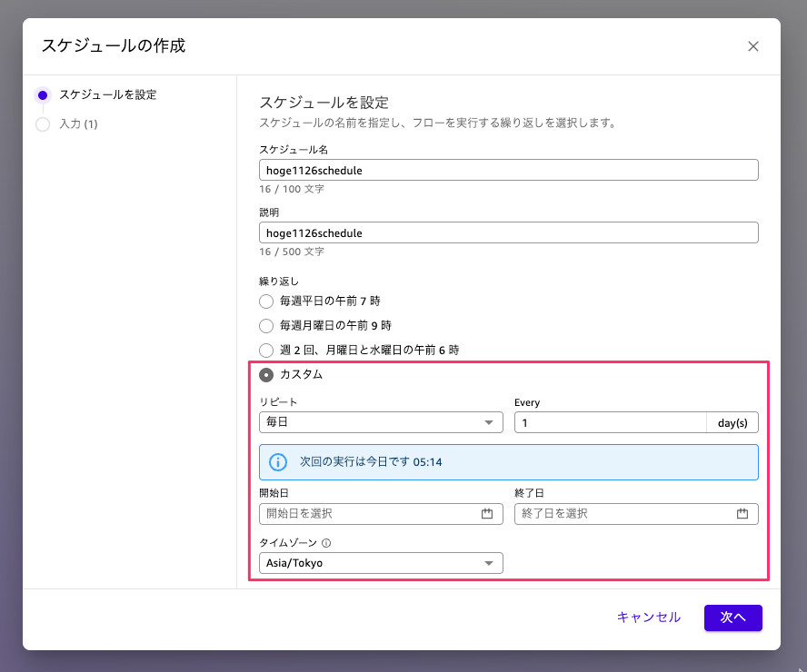Select the カスタム recurrence option

pyautogui.click(x=266, y=374)
